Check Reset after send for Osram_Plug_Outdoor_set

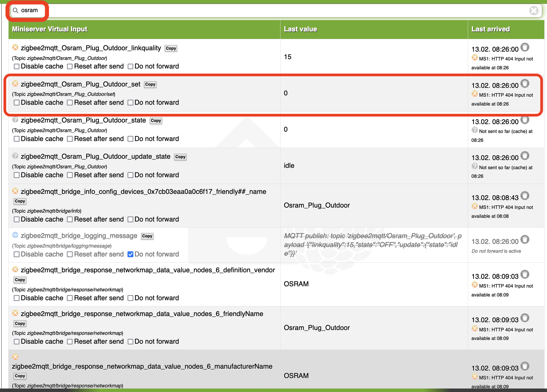tap(70, 103)
